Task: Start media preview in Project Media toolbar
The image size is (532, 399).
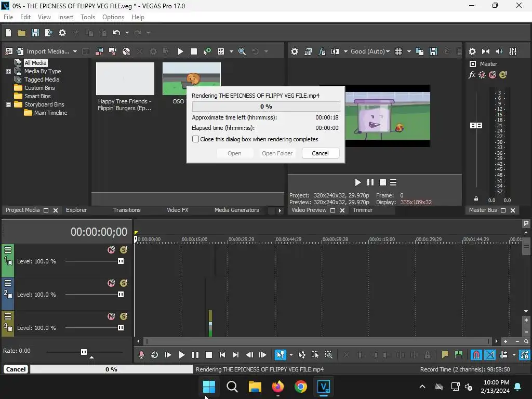Action: (x=180, y=51)
